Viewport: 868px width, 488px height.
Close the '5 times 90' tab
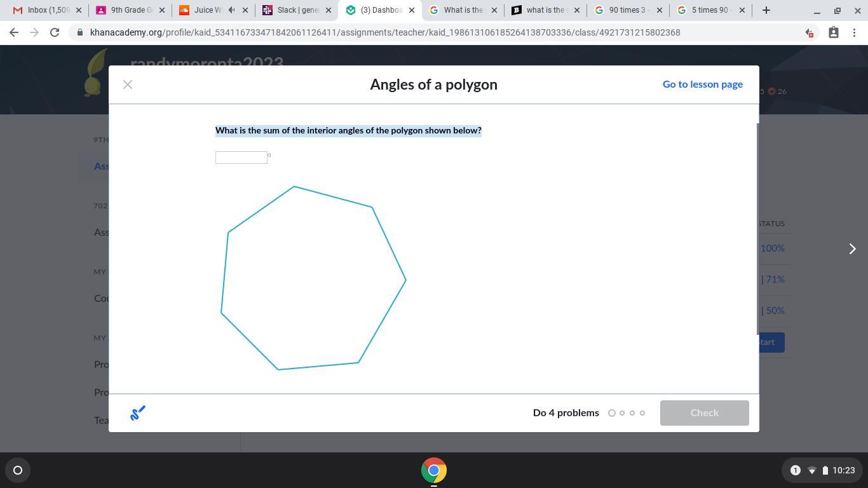pos(742,10)
